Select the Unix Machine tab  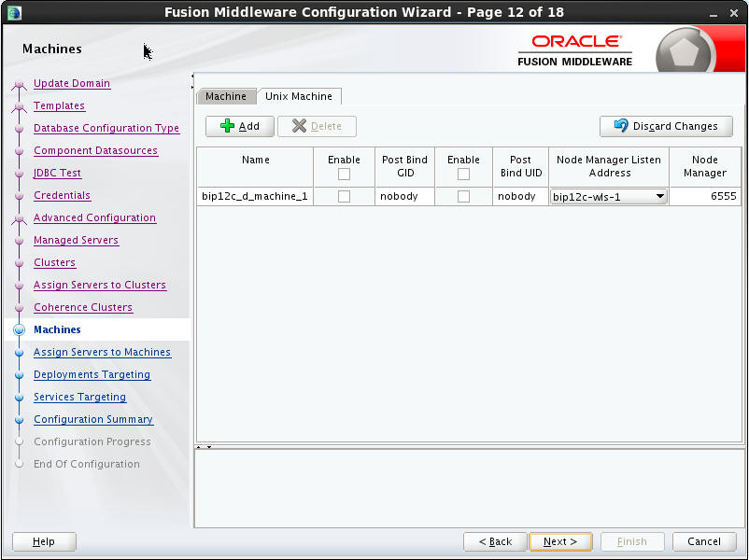pos(299,95)
